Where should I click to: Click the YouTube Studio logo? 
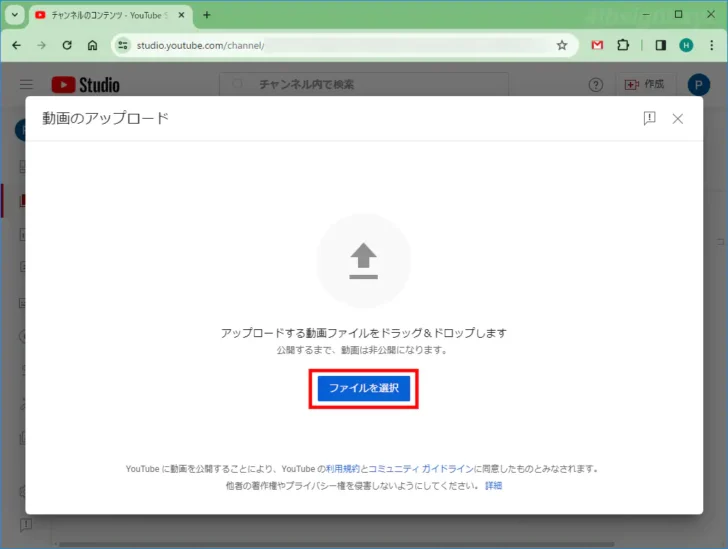coord(85,85)
